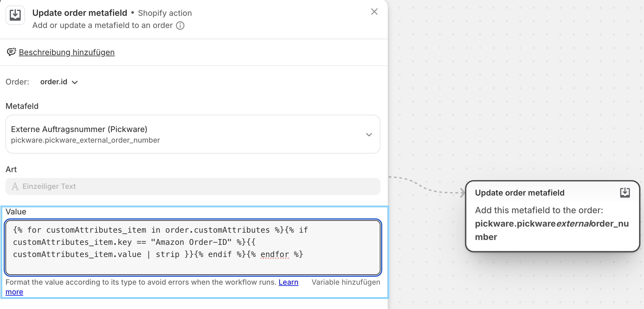Viewport: 644px width, 309px height.
Task: Click the Einzeiliger Text type field
Action: [x=192, y=186]
